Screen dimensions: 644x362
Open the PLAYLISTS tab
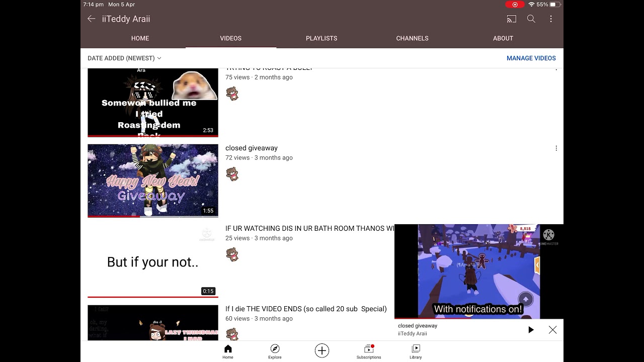[321, 38]
